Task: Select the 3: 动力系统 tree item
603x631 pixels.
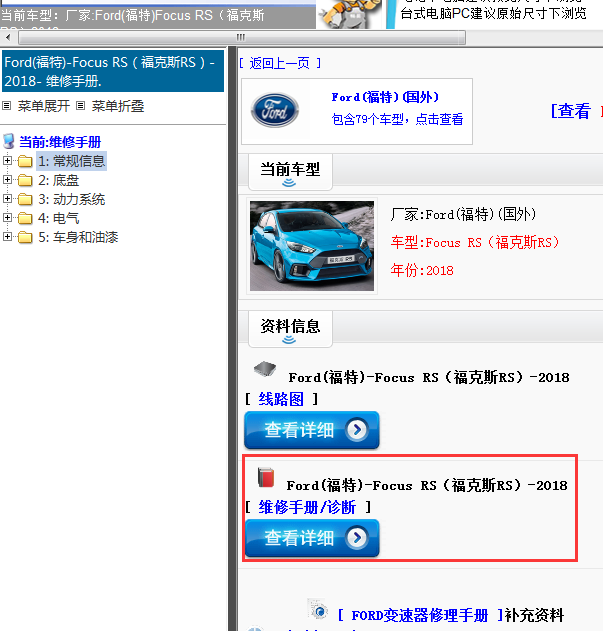Action: click(x=71, y=199)
